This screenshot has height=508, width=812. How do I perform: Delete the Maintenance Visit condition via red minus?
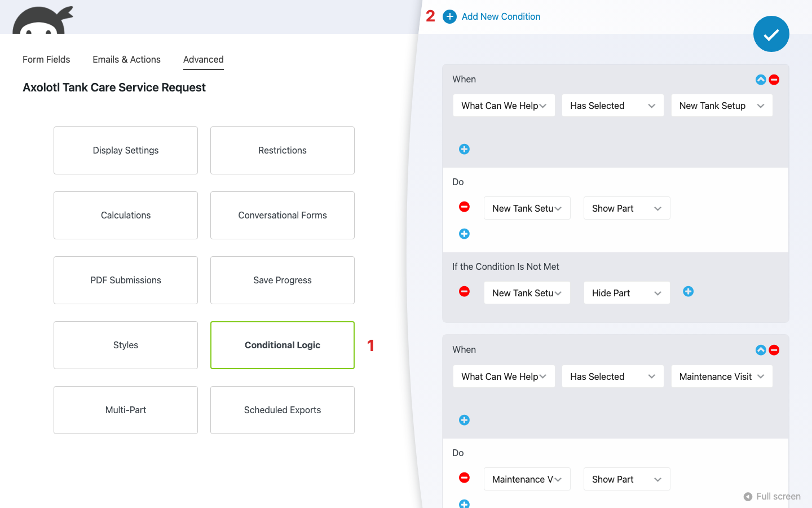[x=774, y=350]
